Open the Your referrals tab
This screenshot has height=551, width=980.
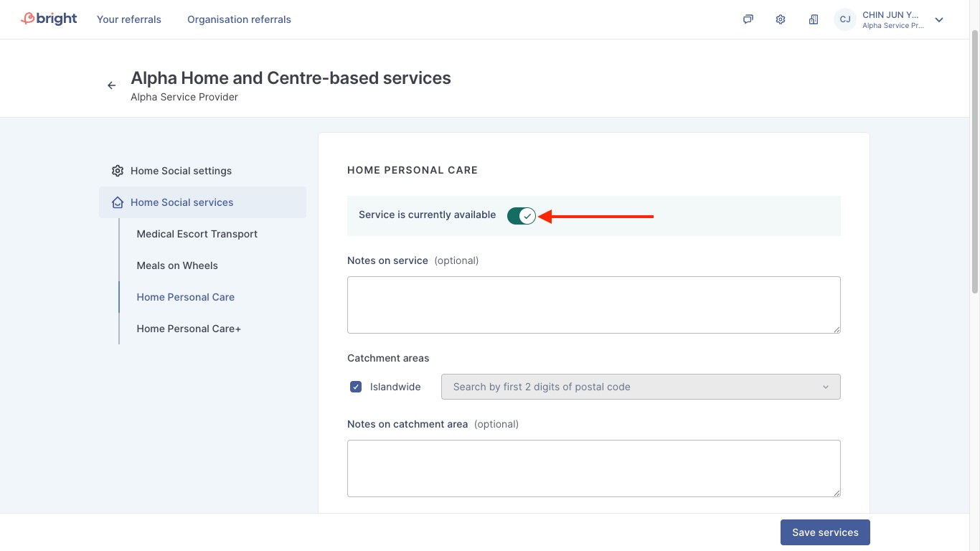click(129, 19)
